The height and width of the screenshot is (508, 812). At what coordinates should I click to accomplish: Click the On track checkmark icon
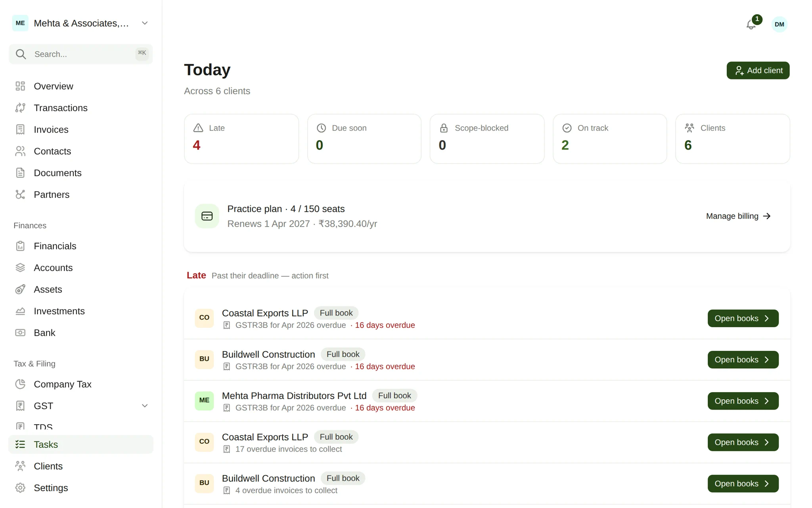567,128
